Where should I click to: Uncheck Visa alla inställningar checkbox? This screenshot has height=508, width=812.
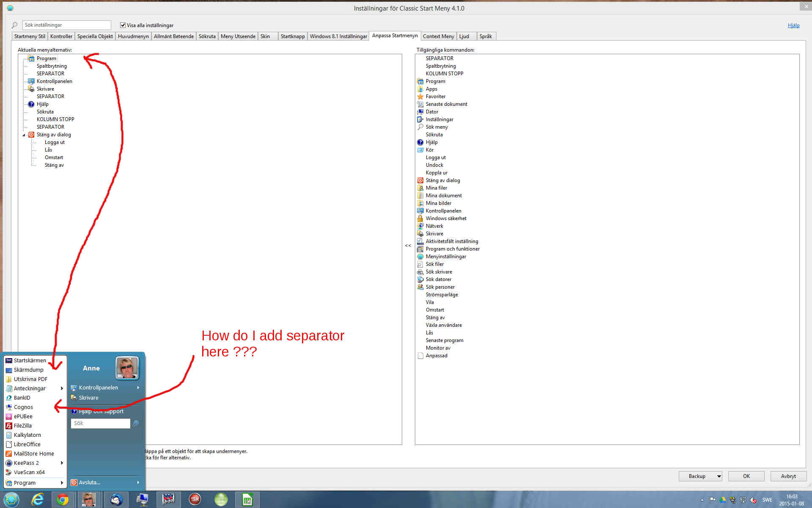[123, 25]
